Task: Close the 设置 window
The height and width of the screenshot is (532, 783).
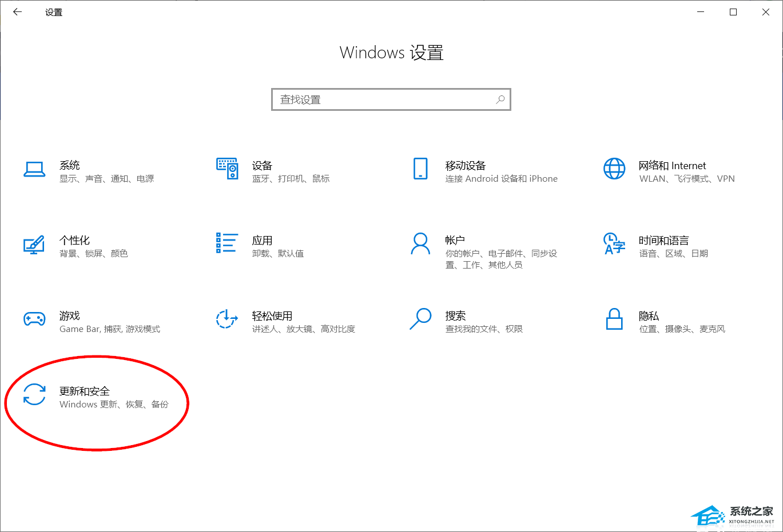Action: (x=766, y=12)
